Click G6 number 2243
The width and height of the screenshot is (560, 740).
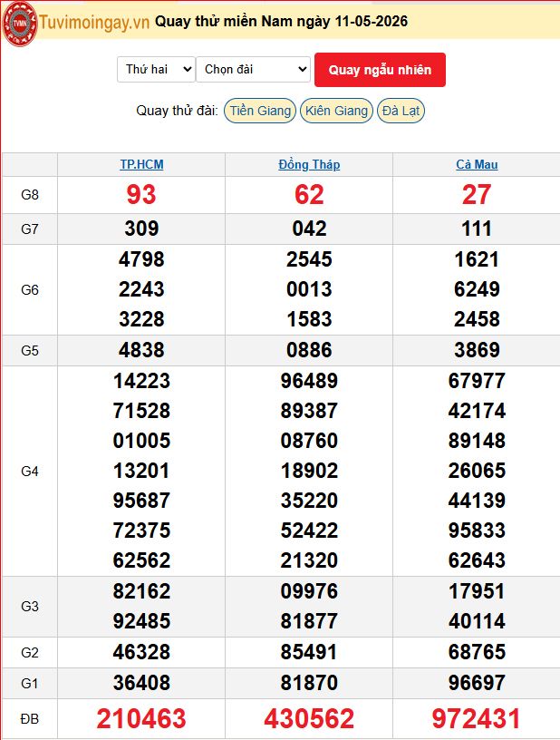pyautogui.click(x=141, y=289)
